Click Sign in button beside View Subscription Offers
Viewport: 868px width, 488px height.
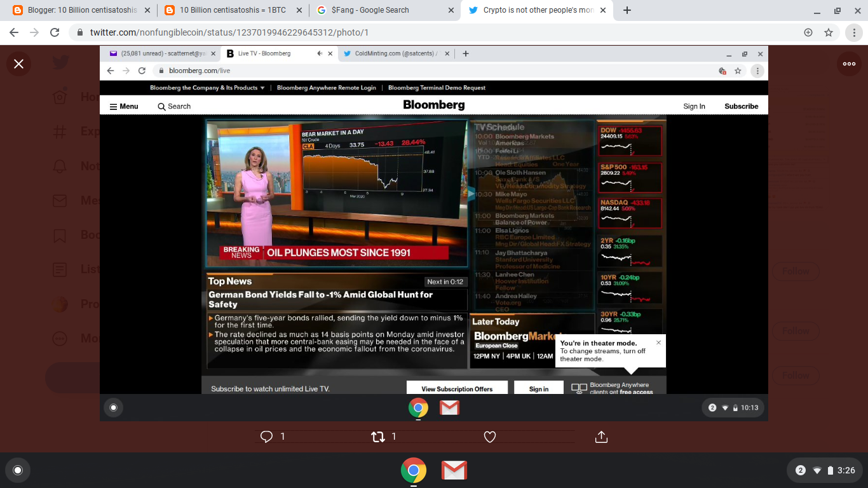tap(539, 388)
